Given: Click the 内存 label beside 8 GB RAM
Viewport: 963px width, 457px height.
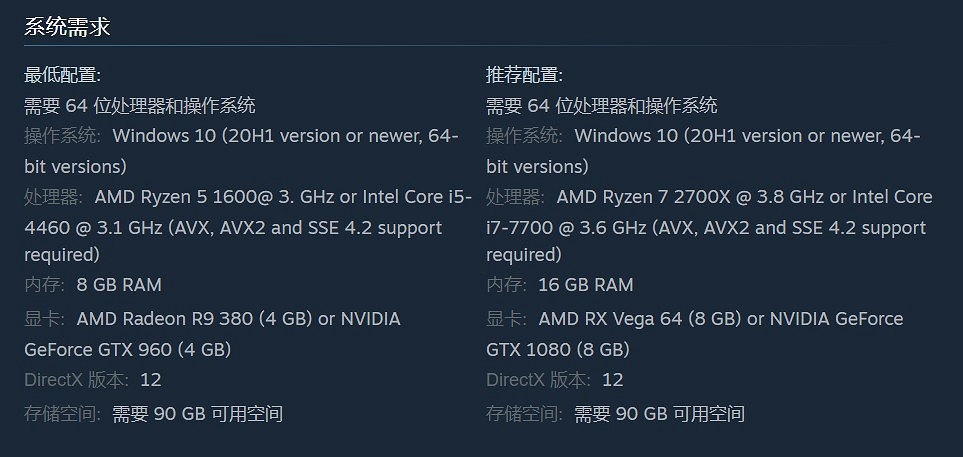Looking at the screenshot, I should click(44, 285).
